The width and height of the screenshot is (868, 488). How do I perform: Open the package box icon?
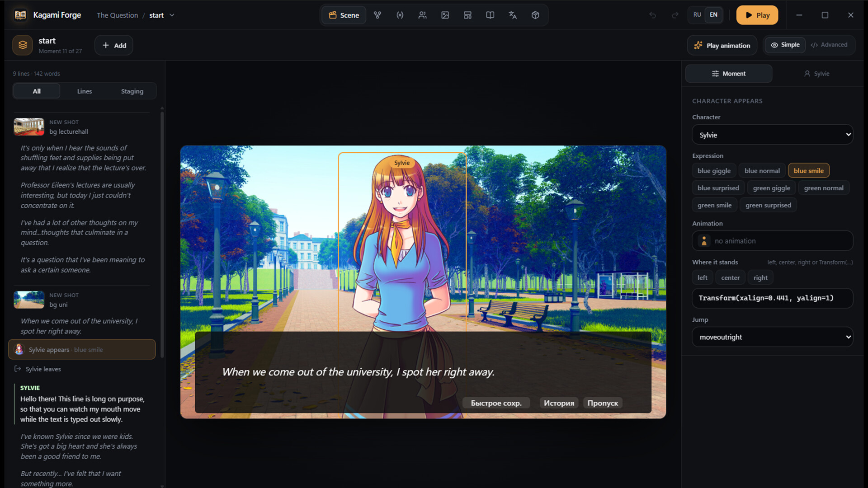pos(535,15)
